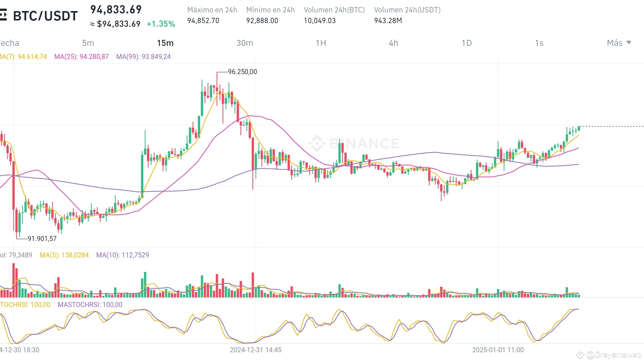Expand the Más timeframe dropdown arrow
644x362 pixels.
(x=629, y=43)
